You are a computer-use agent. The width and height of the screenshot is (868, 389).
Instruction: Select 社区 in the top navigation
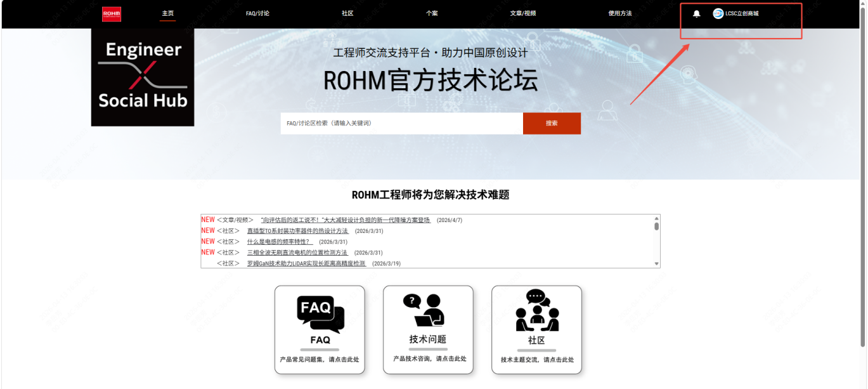click(x=347, y=13)
